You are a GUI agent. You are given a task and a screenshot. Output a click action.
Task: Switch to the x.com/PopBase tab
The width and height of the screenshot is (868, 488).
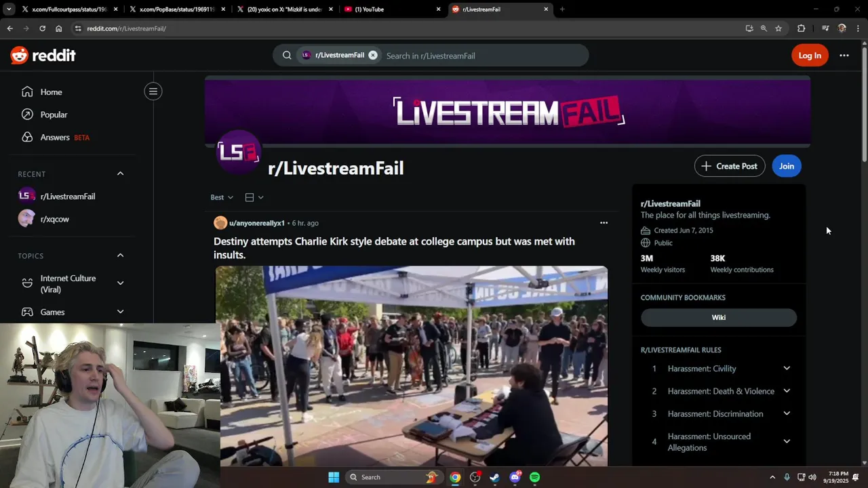pyautogui.click(x=176, y=9)
